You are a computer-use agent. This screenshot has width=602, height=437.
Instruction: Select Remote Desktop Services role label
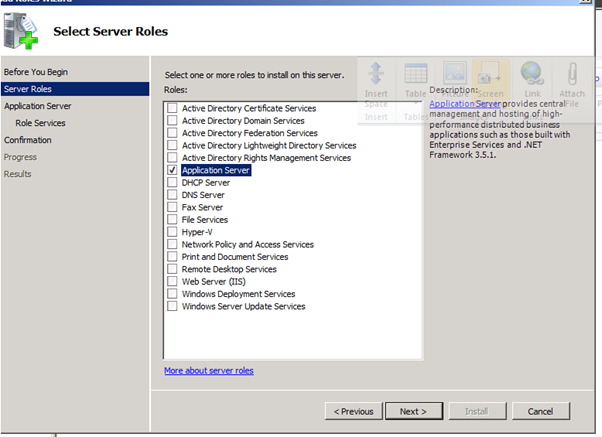coord(229,269)
